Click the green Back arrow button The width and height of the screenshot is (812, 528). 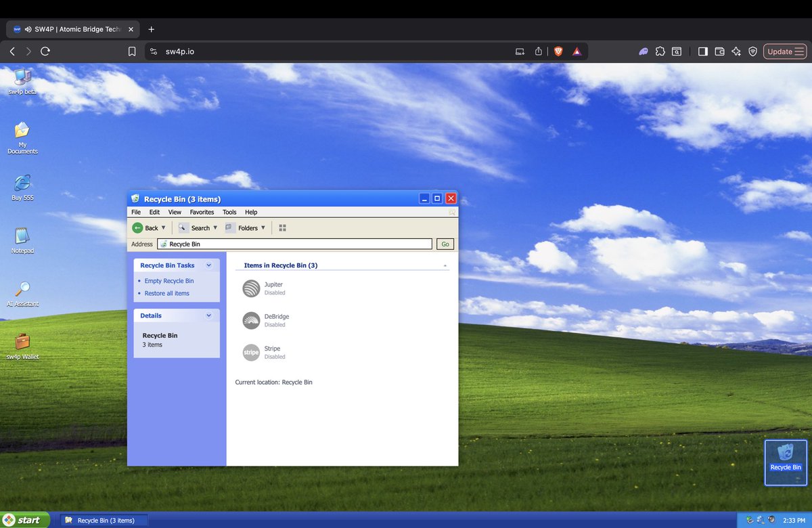(137, 228)
